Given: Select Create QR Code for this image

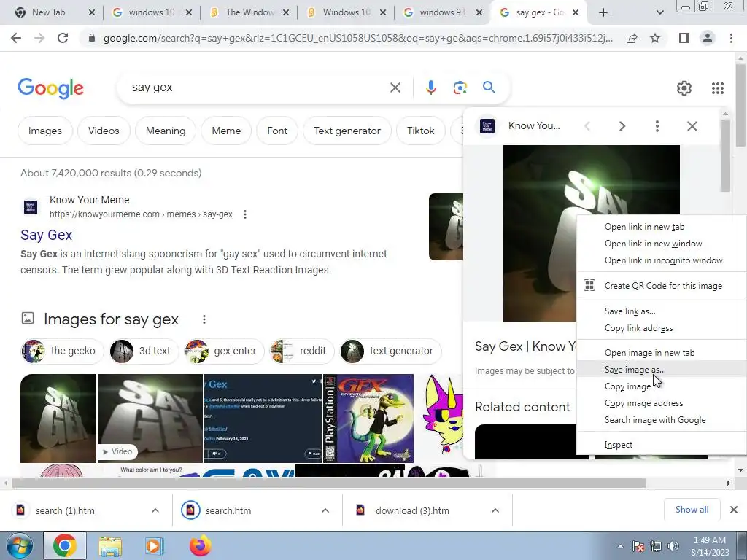Looking at the screenshot, I should [x=661, y=286].
